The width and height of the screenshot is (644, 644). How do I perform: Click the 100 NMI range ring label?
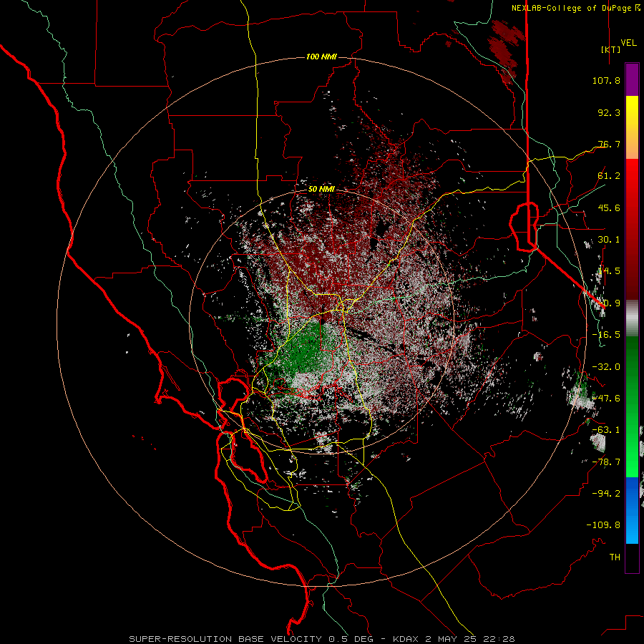[321, 57]
